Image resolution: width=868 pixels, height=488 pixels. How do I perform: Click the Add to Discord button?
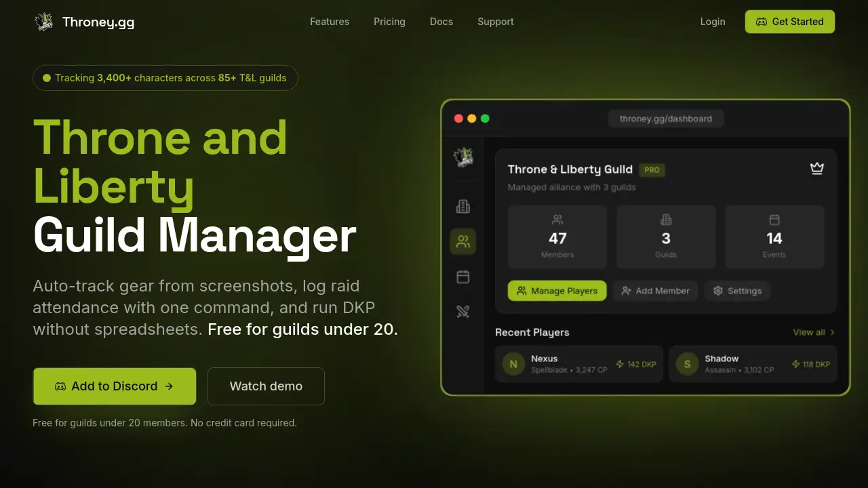pos(115,386)
